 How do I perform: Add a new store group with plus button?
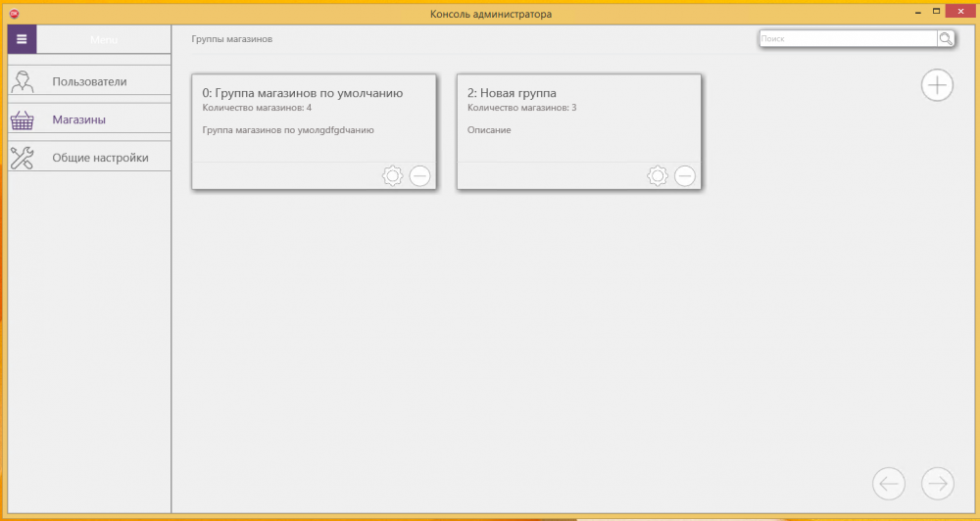pos(937,85)
